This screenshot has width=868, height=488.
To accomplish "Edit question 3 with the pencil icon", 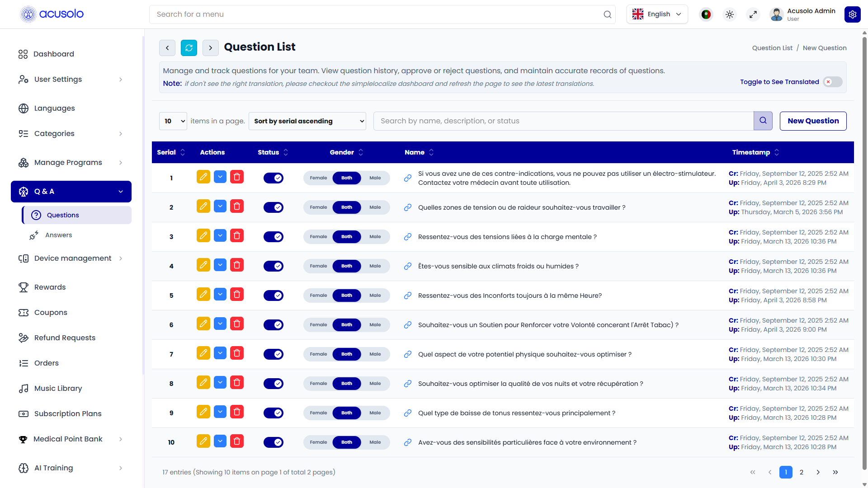I will click(203, 235).
